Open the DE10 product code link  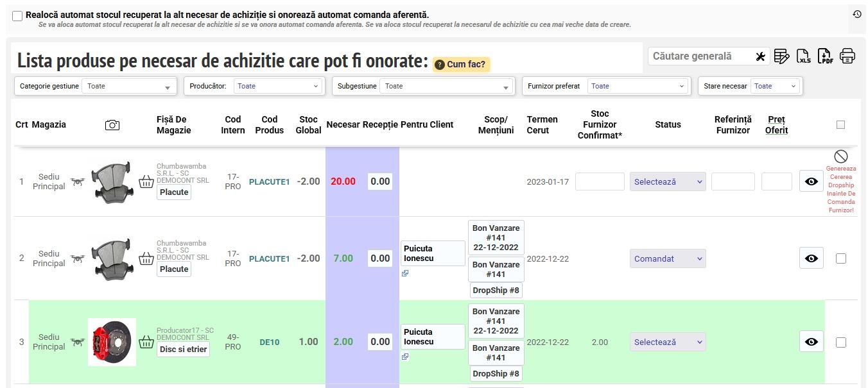(269, 342)
